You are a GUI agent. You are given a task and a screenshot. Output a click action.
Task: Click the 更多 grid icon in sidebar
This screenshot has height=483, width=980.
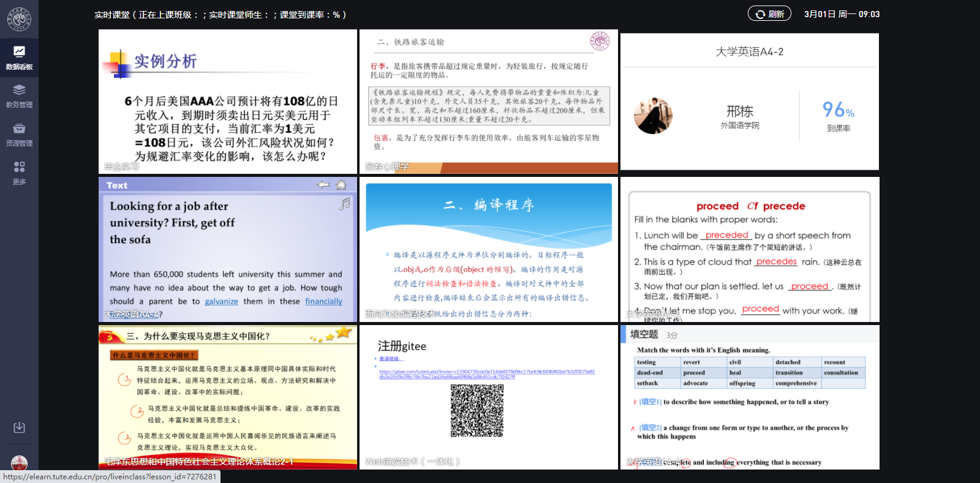19,173
